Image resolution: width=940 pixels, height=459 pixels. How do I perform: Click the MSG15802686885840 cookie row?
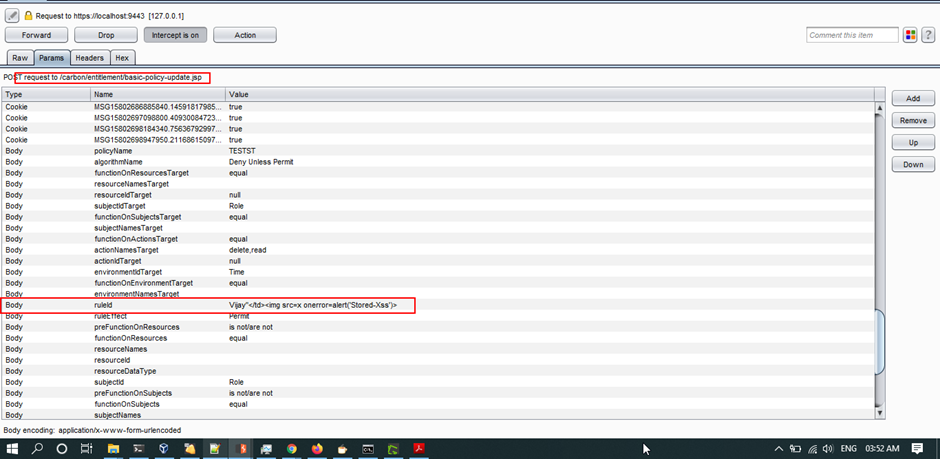[x=438, y=107]
